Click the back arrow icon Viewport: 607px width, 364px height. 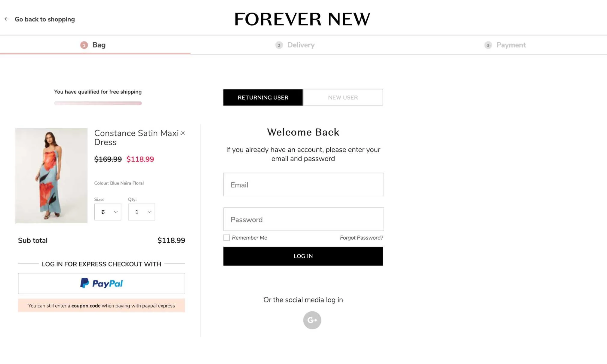point(7,19)
